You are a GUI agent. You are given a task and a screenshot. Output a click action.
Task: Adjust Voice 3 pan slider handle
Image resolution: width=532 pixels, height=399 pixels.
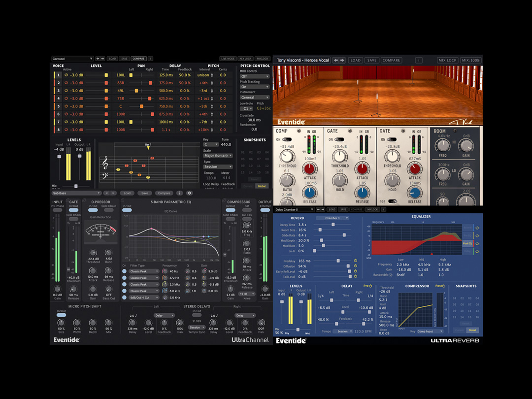coord(136,91)
